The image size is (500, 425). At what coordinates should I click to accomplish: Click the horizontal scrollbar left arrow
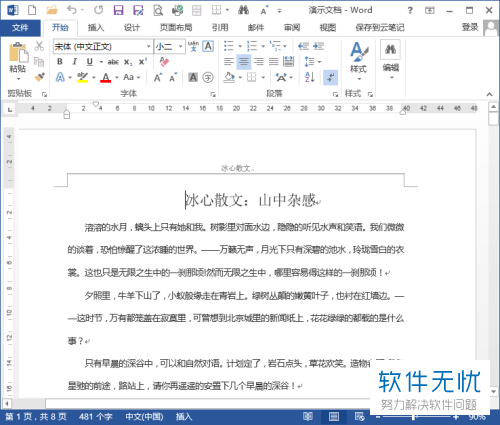point(6,403)
